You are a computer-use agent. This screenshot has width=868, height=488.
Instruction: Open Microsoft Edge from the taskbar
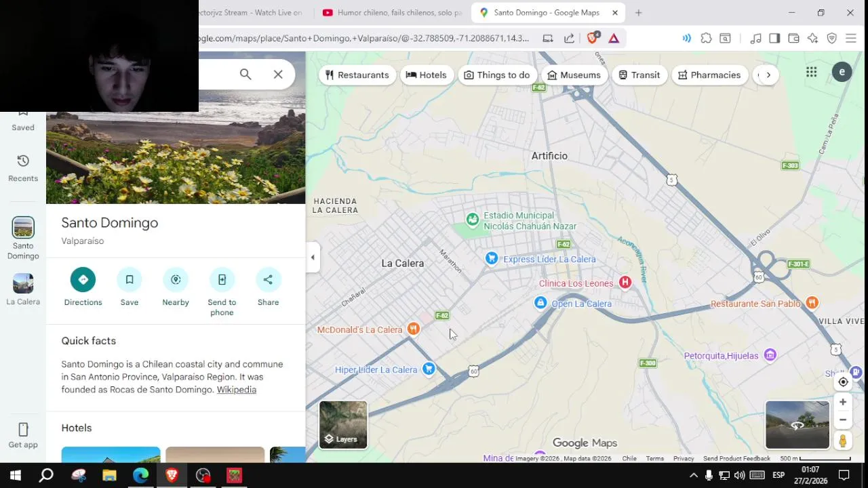pos(140,475)
